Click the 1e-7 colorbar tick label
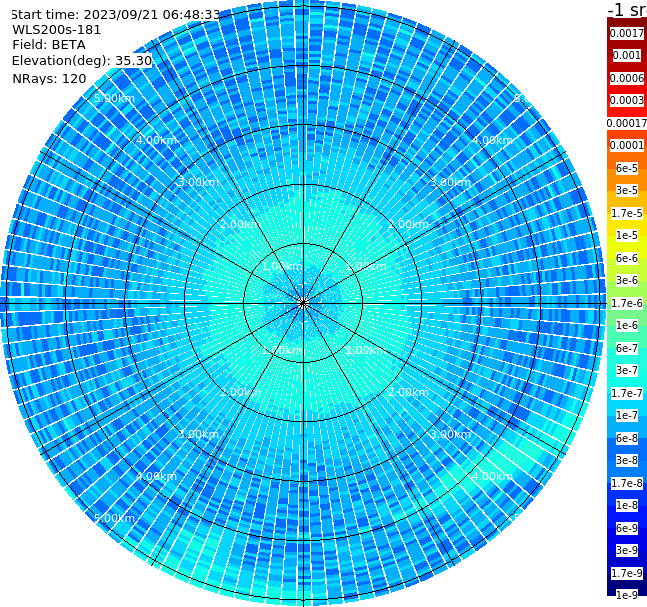 pyautogui.click(x=627, y=415)
